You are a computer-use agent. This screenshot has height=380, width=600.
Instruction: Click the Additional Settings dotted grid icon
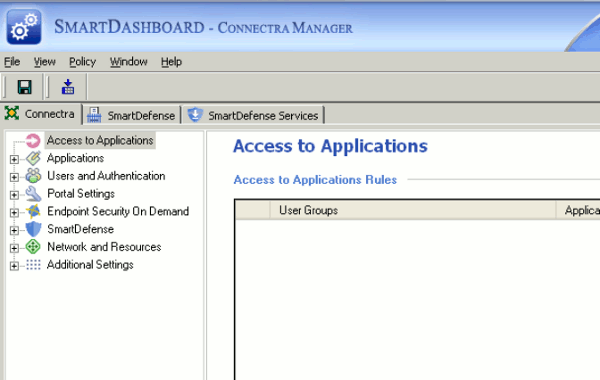(33, 264)
